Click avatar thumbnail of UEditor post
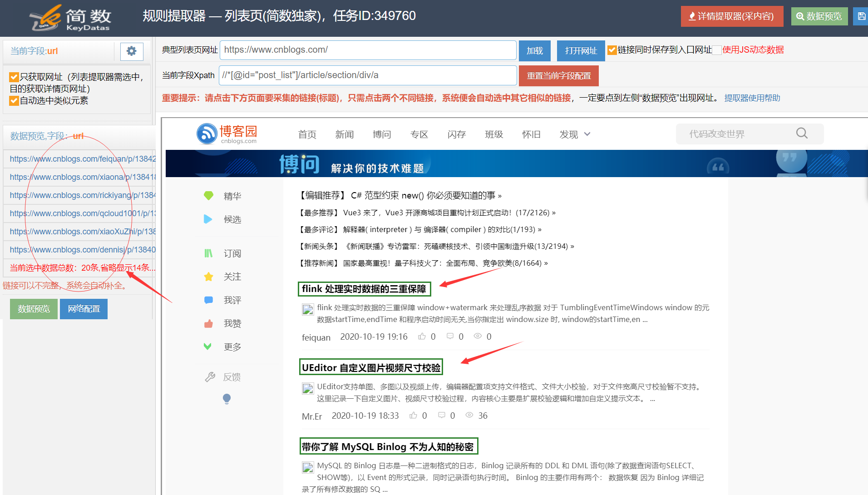The width and height of the screenshot is (868, 495). 308,389
